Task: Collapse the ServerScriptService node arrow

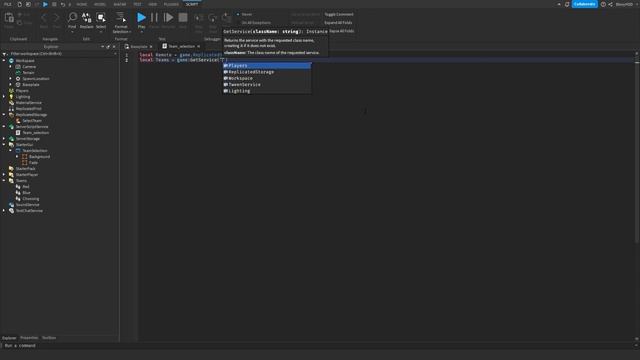Action: (4, 127)
